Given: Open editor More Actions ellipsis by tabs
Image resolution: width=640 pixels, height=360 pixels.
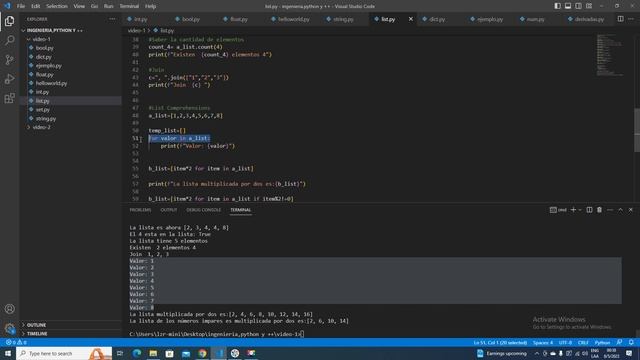Looking at the screenshot, I should pos(631,19).
